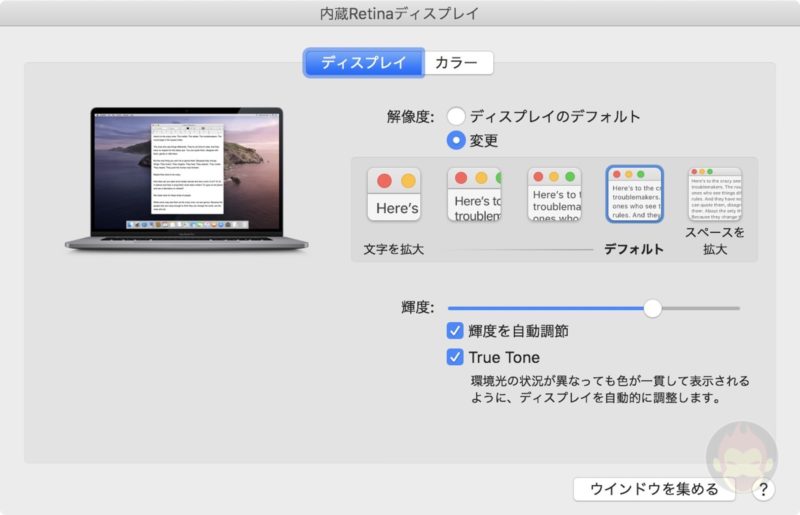800x515 pixels.
Task: Choose the スペースを拡大 resolution thumbnail
Action: 715,194
